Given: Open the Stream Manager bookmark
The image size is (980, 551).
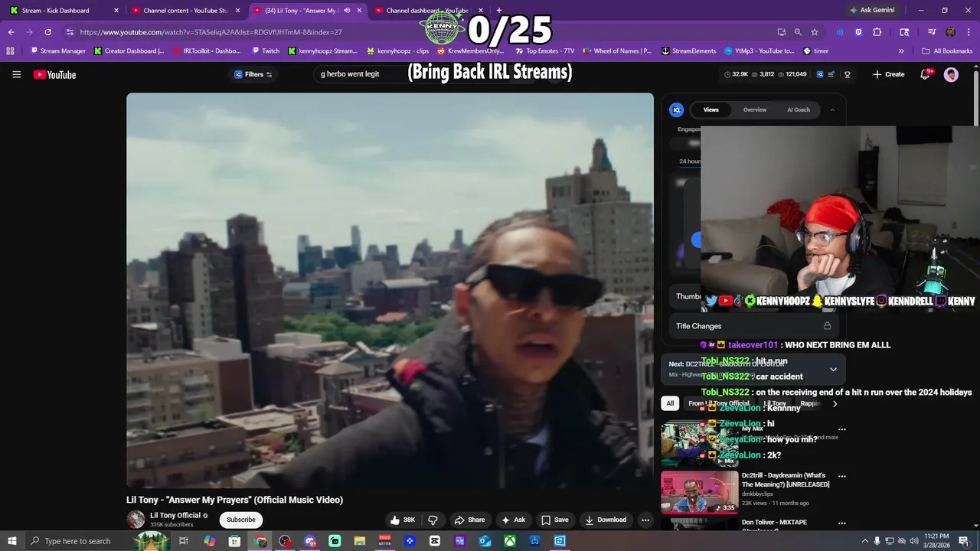Looking at the screenshot, I should pyautogui.click(x=58, y=51).
